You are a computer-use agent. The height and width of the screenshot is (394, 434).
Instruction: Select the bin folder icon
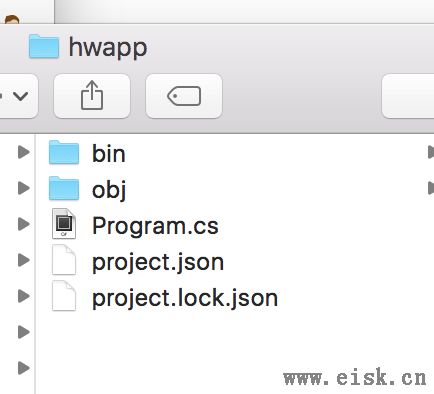[64, 152]
